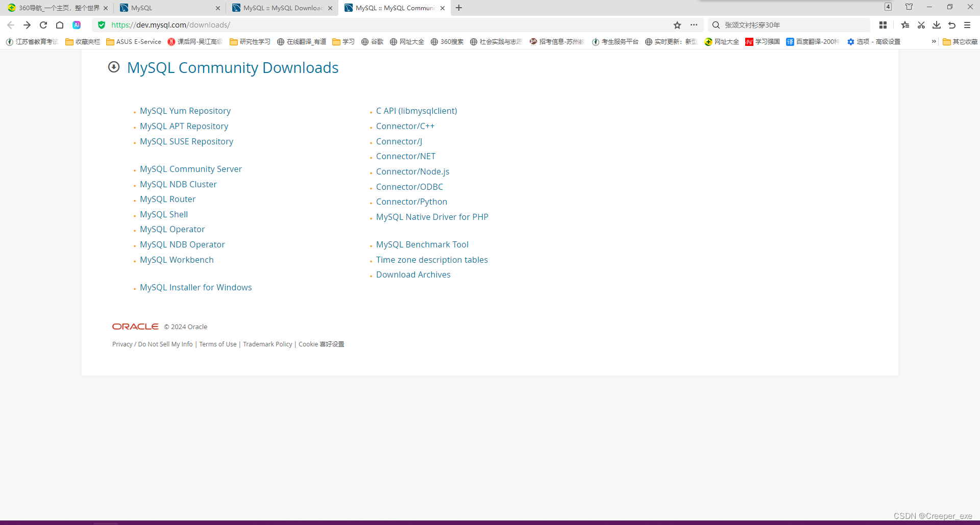The height and width of the screenshot is (525, 980).
Task: Open Connector/Python link
Action: click(x=411, y=202)
